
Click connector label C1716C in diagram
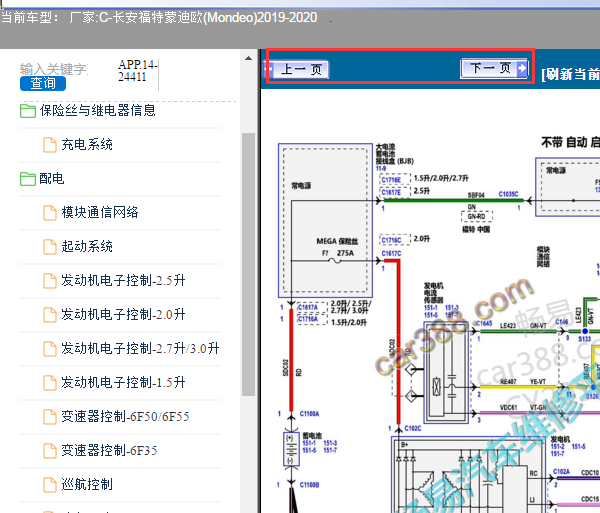pyautogui.click(x=391, y=240)
